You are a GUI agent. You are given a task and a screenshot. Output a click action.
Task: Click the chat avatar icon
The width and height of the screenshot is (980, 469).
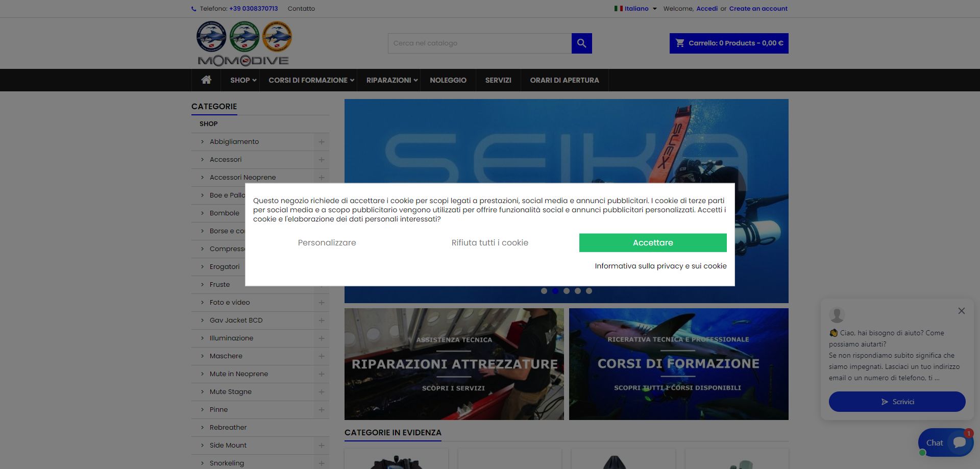(x=837, y=315)
